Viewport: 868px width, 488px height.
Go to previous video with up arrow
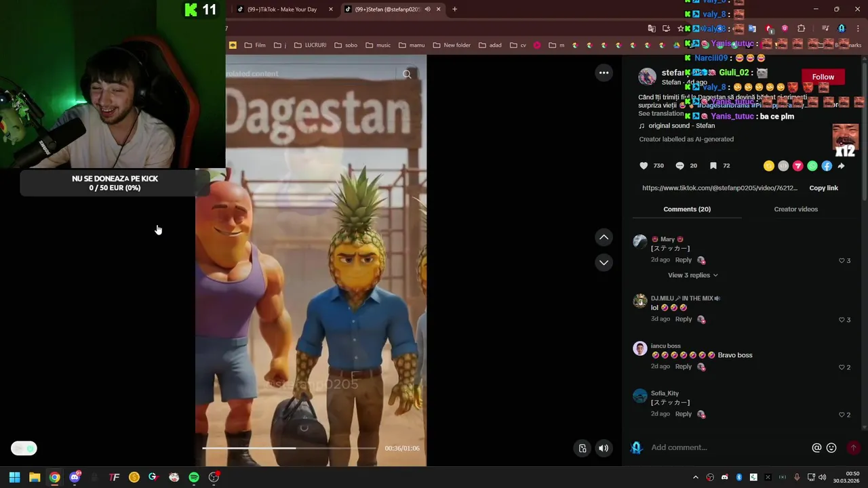click(604, 237)
